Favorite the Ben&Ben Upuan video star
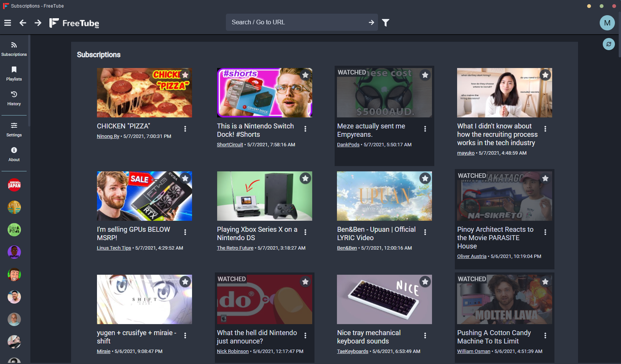This screenshot has height=364, width=621. 425,178
